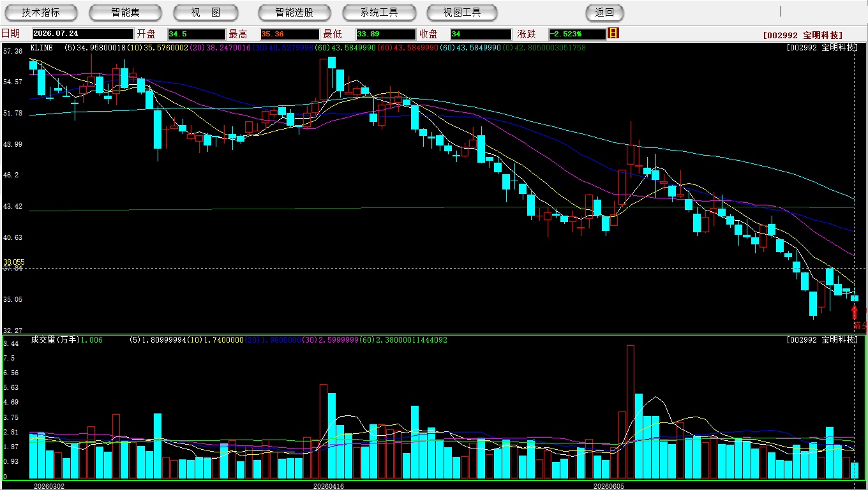The image size is (868, 490).
Task: Click the 视图 button
Action: [206, 12]
